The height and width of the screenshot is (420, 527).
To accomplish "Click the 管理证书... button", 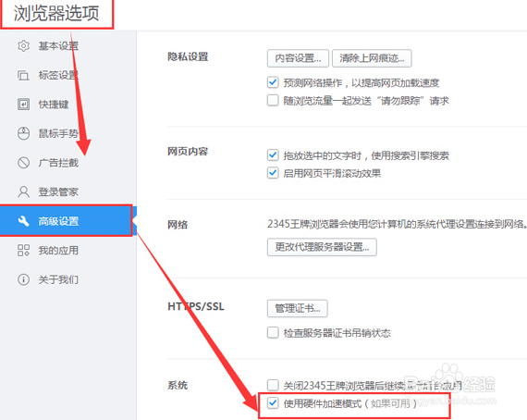I will tap(298, 308).
